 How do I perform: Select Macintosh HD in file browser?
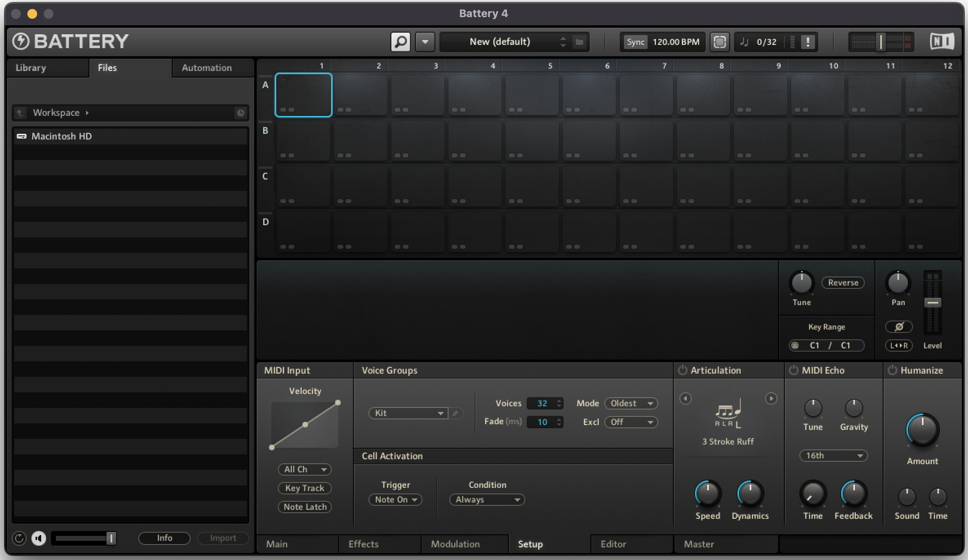(62, 136)
